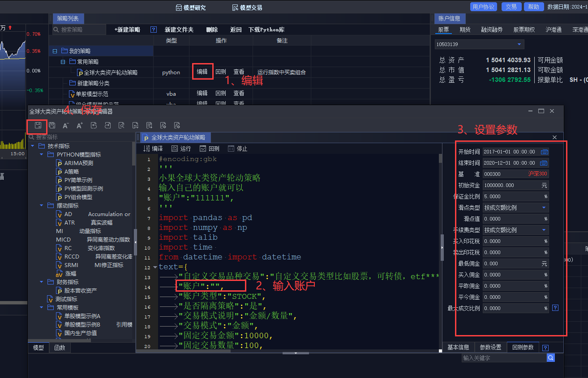Click the blue search icon beside 输入关键字
Screen dimensions: 588x378
click(551, 358)
